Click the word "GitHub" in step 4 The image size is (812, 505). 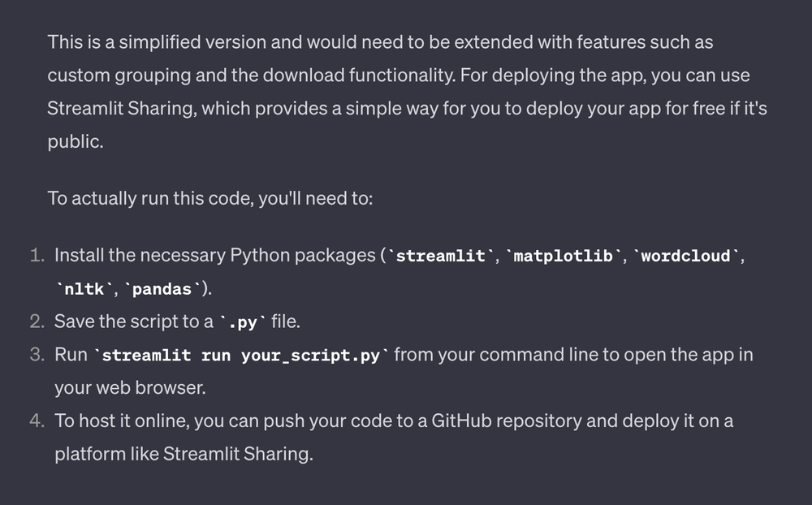tap(461, 421)
